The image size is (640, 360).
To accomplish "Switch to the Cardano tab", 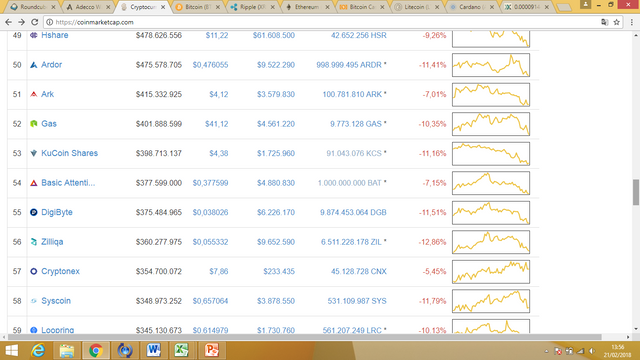I will pyautogui.click(x=471, y=7).
